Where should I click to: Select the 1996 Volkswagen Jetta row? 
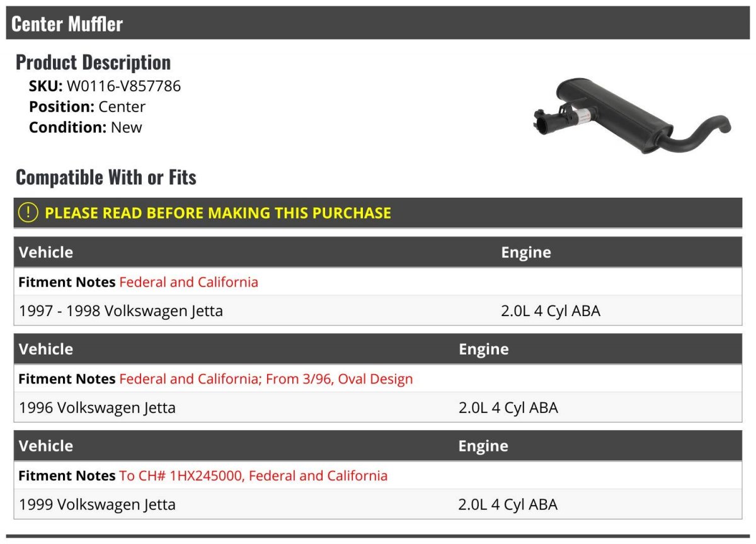point(378,407)
